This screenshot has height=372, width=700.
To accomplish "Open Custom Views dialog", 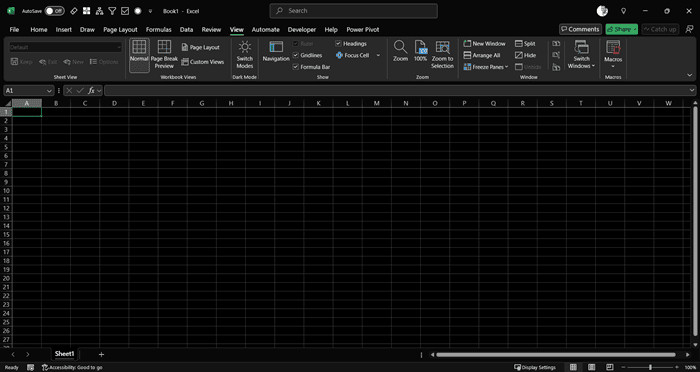I will [x=203, y=62].
